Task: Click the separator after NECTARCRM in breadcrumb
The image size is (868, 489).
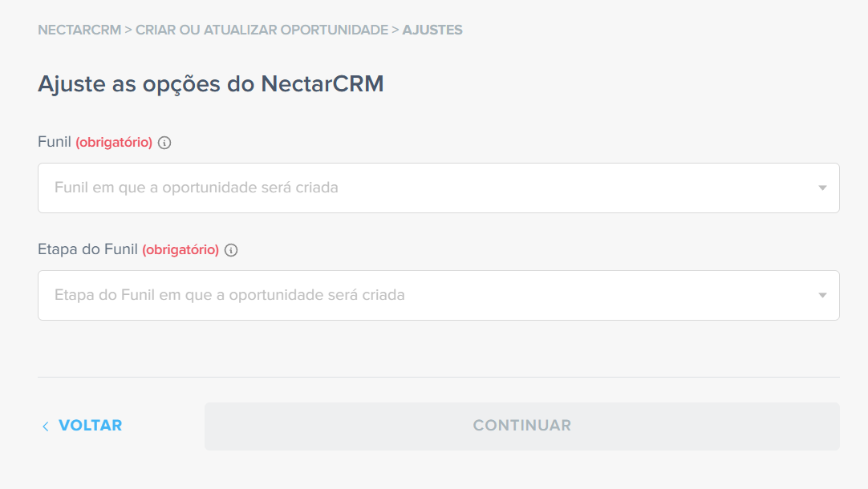Action: coord(128,30)
